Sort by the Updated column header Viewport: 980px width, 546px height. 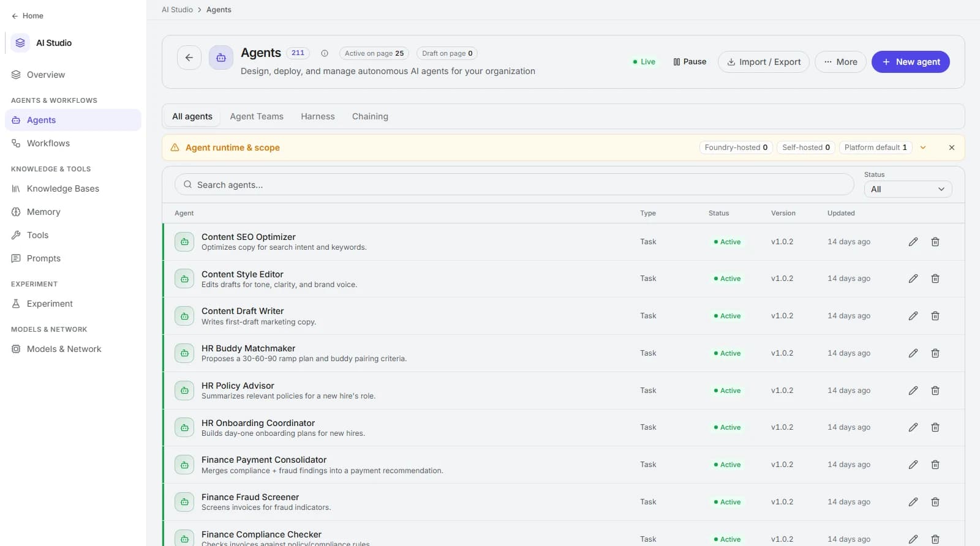pyautogui.click(x=841, y=213)
